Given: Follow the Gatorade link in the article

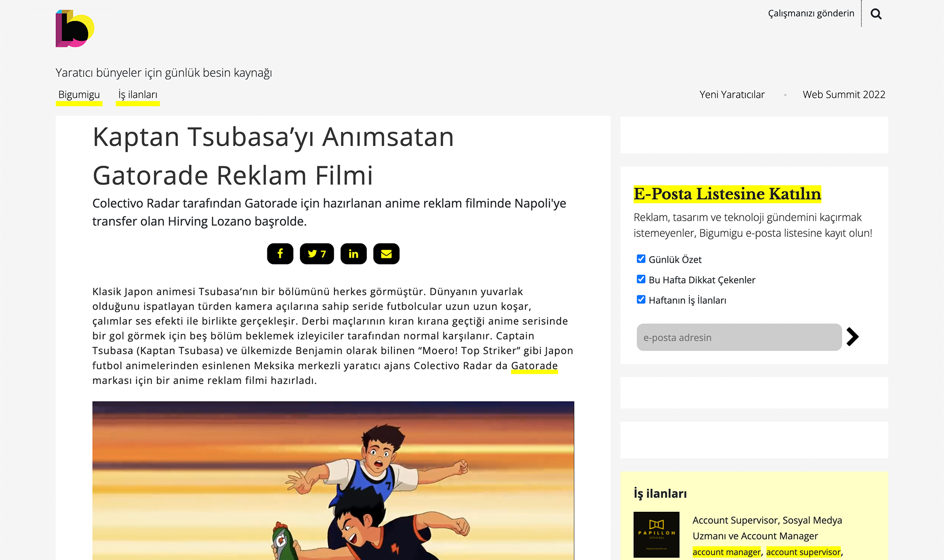Looking at the screenshot, I should tap(534, 366).
